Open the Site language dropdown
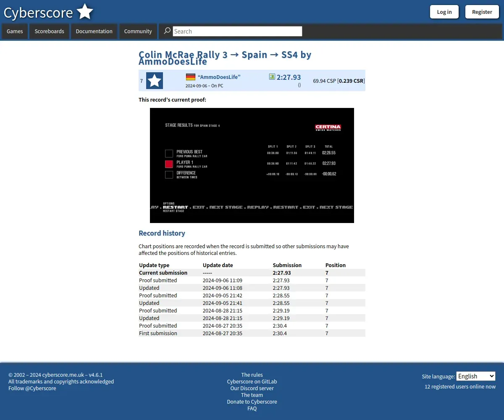Image resolution: width=504 pixels, height=420 pixels. pyautogui.click(x=476, y=376)
